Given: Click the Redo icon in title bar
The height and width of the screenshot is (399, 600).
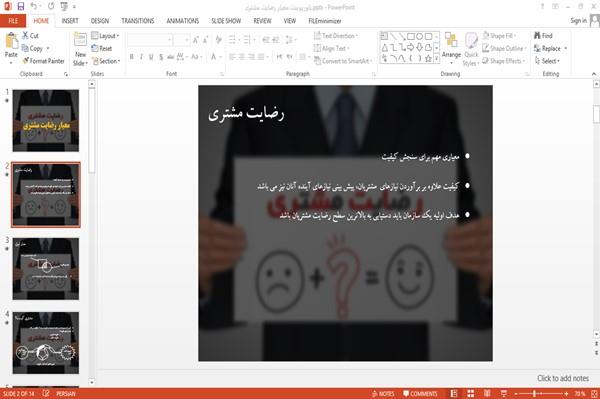Looking at the screenshot, I should click(x=51, y=6).
